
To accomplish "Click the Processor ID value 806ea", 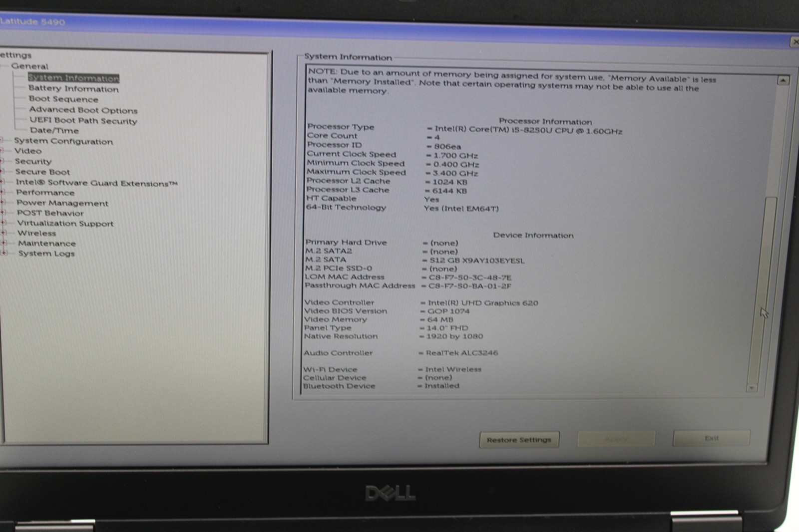I will pyautogui.click(x=447, y=147).
